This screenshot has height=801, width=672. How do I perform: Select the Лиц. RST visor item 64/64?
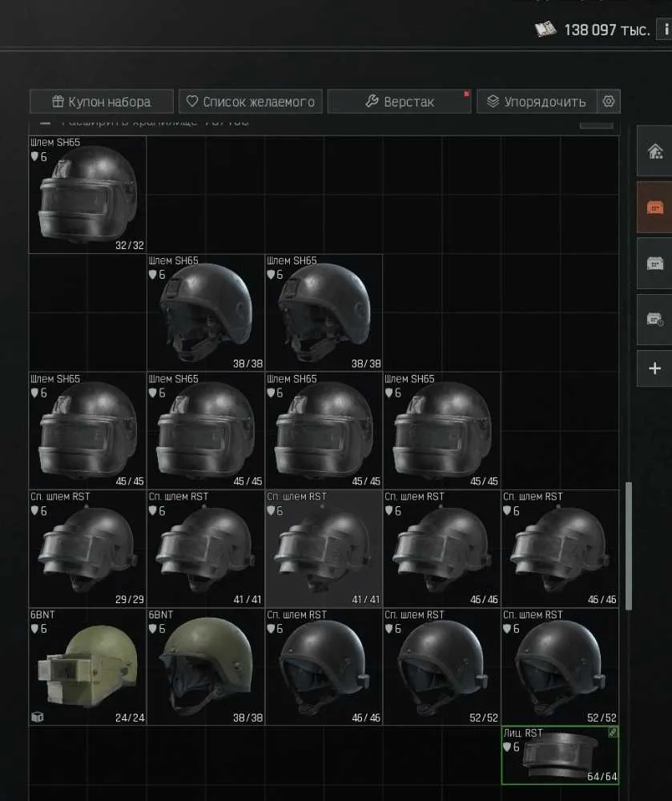560,755
